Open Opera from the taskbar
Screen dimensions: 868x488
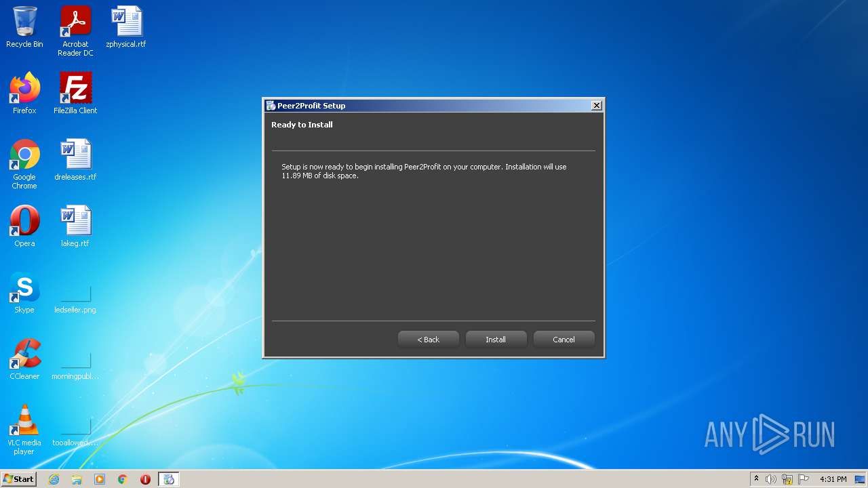coord(145,479)
